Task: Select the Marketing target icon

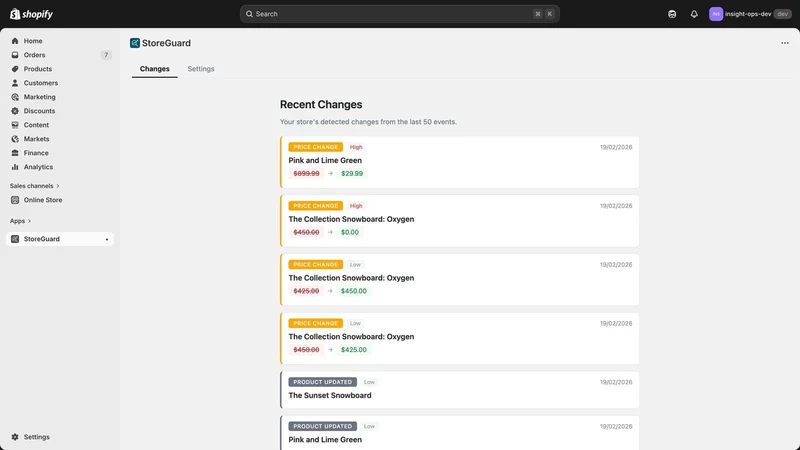Action: point(15,97)
